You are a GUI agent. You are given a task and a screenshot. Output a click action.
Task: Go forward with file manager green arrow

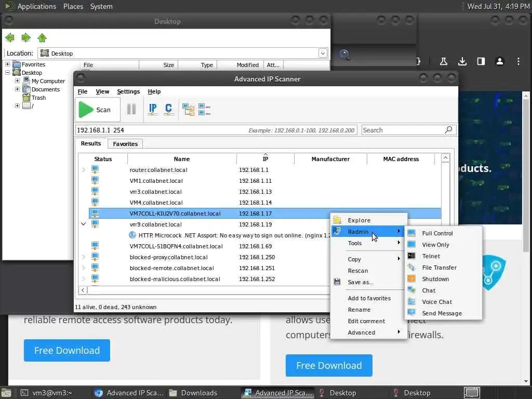coord(26,37)
